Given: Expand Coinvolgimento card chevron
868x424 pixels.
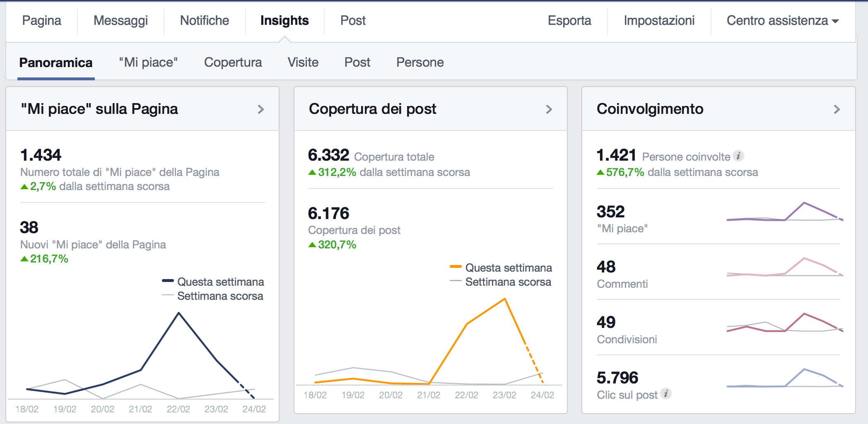Looking at the screenshot, I should 837,109.
